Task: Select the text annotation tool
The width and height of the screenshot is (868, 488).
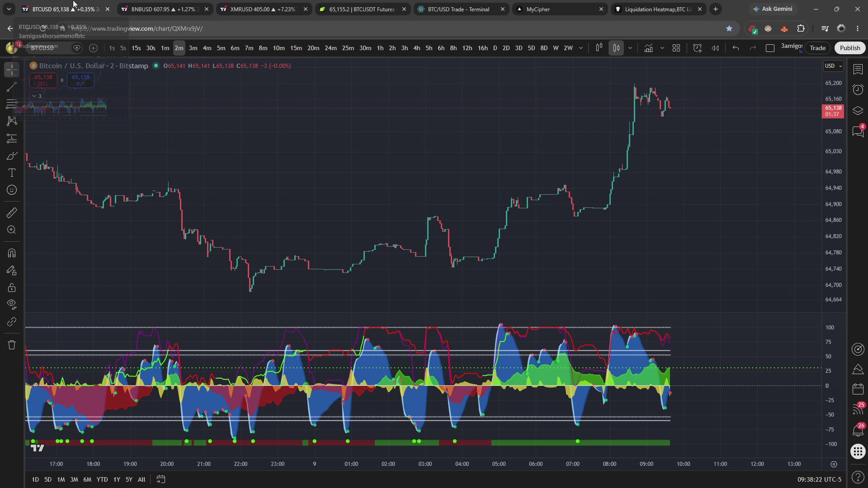Action: (x=12, y=173)
